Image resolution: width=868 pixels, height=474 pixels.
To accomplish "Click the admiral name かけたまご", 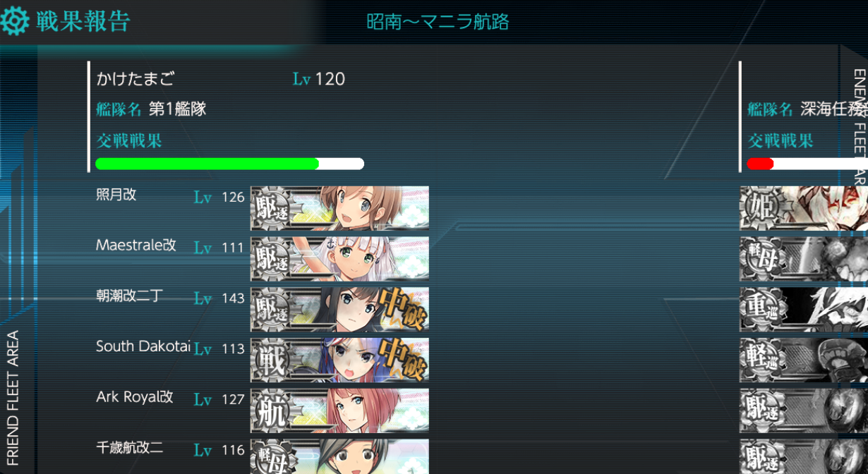I will point(135,78).
